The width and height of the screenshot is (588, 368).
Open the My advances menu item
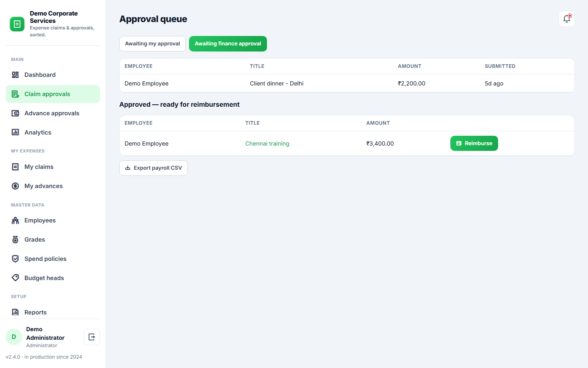53,186
